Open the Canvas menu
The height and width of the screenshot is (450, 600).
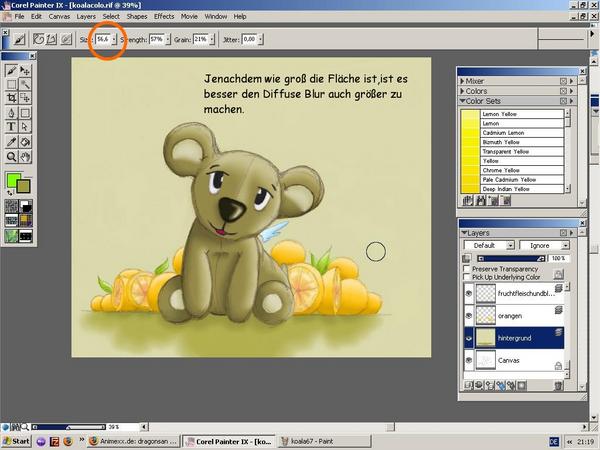click(x=59, y=16)
